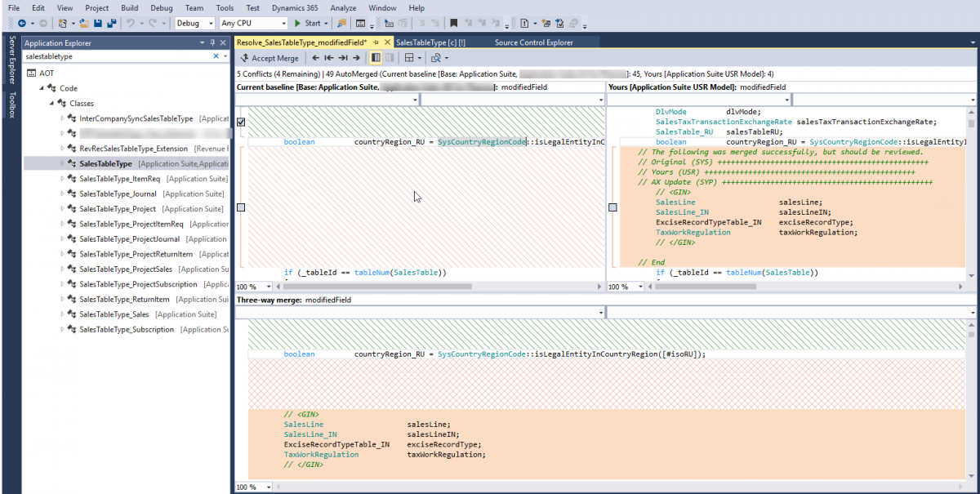
Task: Uncheck the checked baseline conflict checkbox
Action: (x=241, y=122)
